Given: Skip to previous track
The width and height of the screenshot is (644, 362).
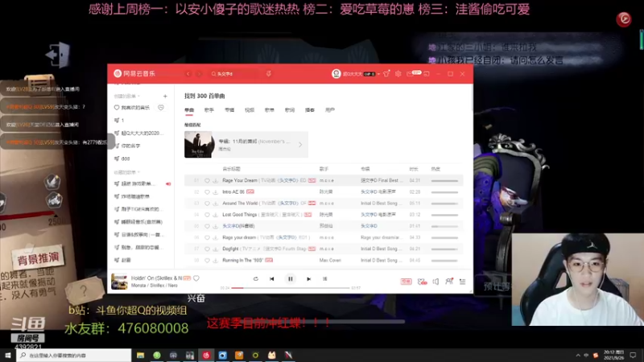Looking at the screenshot, I should pyautogui.click(x=272, y=279).
